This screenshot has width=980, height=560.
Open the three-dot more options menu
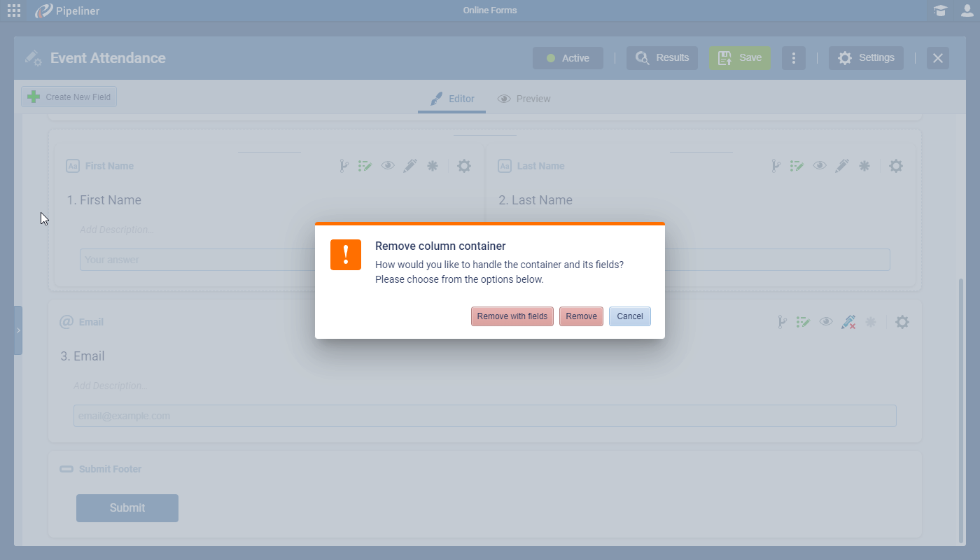[x=793, y=58]
